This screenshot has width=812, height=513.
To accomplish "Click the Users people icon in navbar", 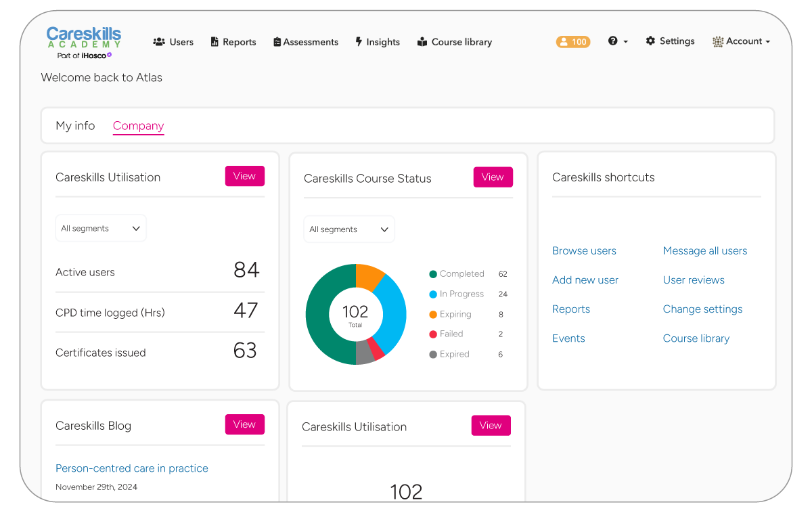I will [x=159, y=42].
